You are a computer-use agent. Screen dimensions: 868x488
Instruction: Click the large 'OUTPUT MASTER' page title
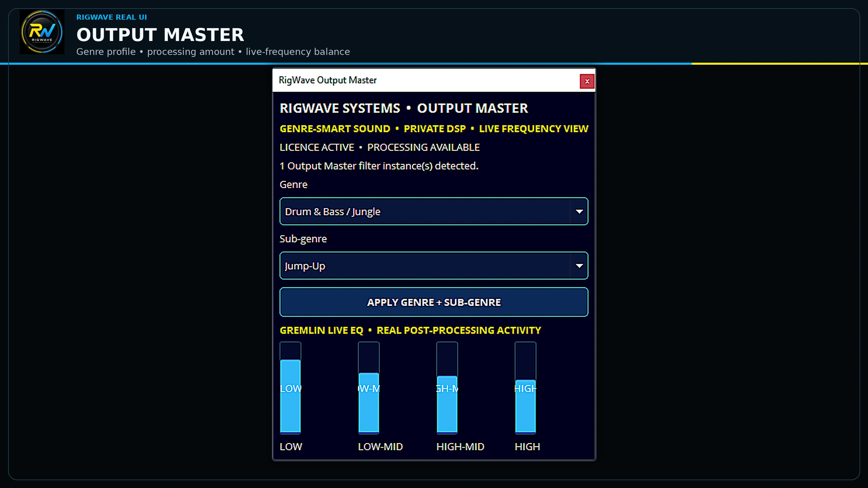click(160, 35)
